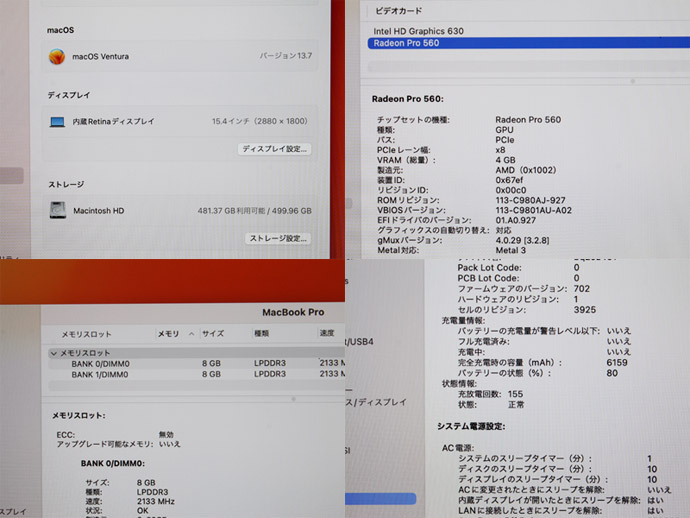
Task: Click the AMD (0x1002) vendor value
Action: click(525, 170)
